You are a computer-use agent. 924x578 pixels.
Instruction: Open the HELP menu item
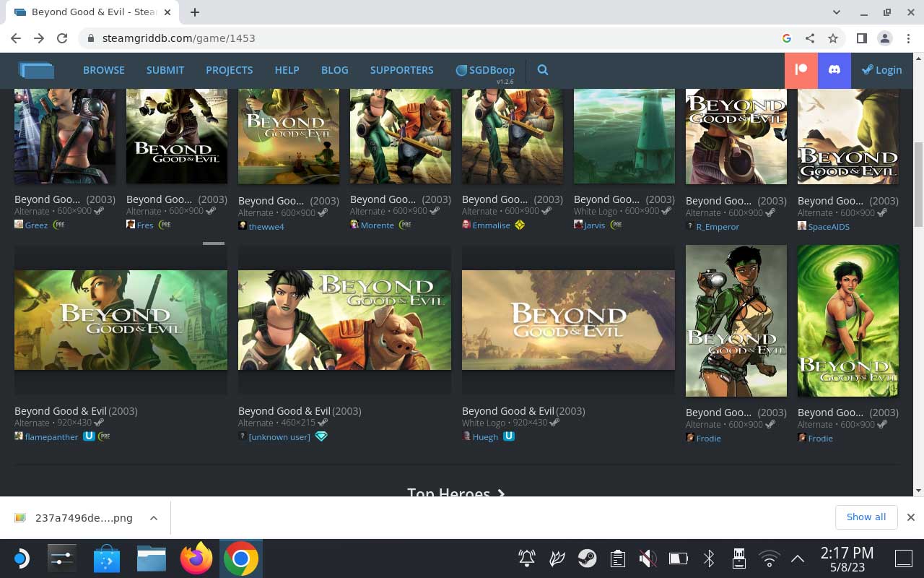click(x=287, y=70)
